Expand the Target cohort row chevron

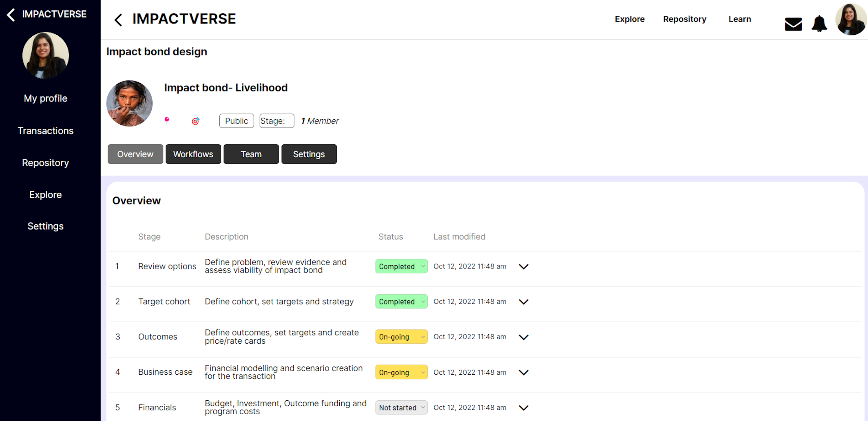524,302
